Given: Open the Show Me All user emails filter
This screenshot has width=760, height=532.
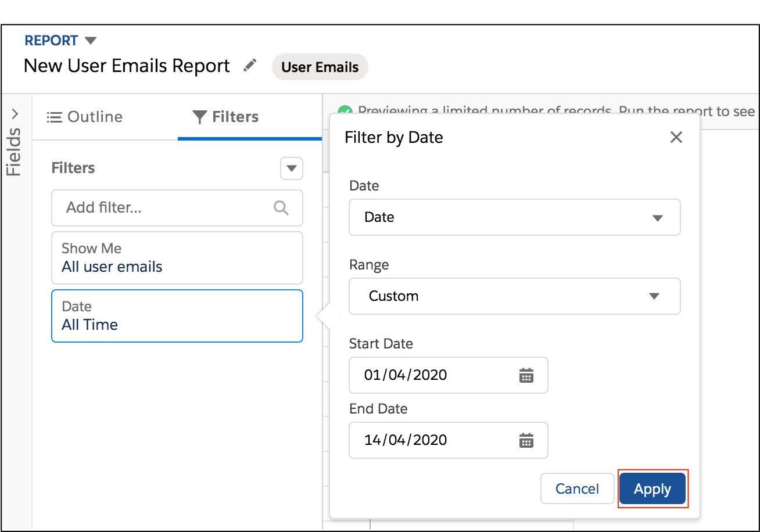Looking at the screenshot, I should (x=177, y=258).
